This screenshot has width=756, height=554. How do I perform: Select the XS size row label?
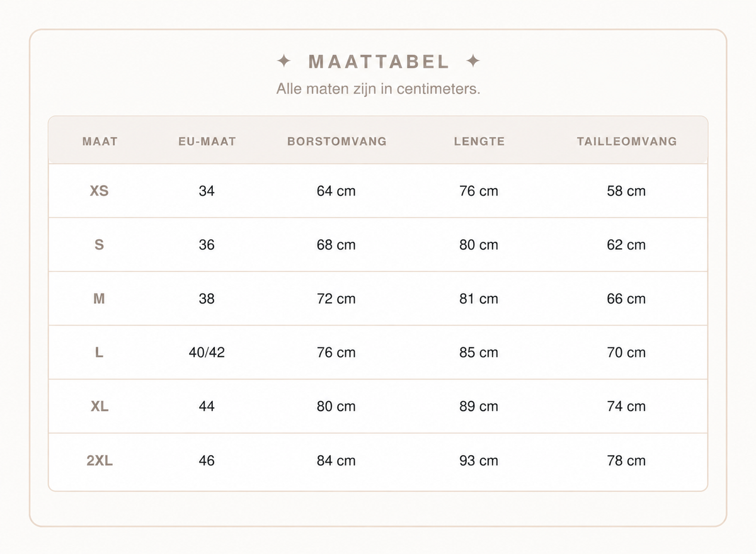coord(100,191)
